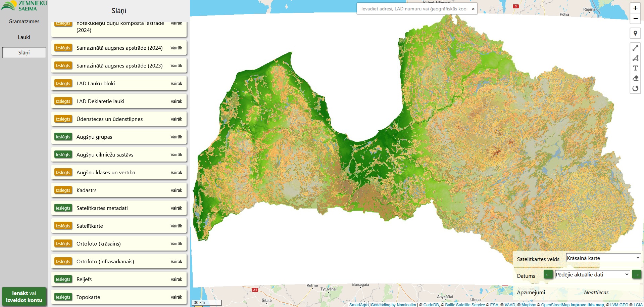The image size is (644, 307).
Task: Click the reset drawings arrow icon
Action: point(635,88)
